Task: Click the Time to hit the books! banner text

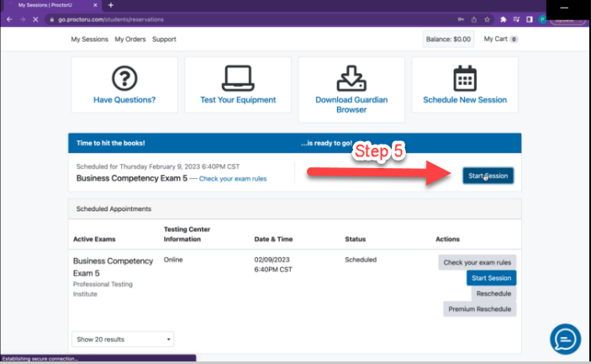Action: [x=110, y=143]
